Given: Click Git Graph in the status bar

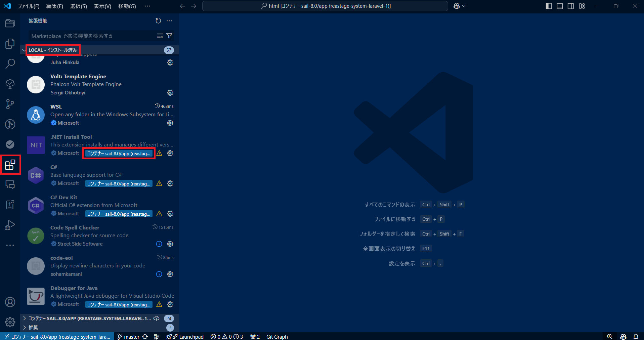Looking at the screenshot, I should click(277, 337).
